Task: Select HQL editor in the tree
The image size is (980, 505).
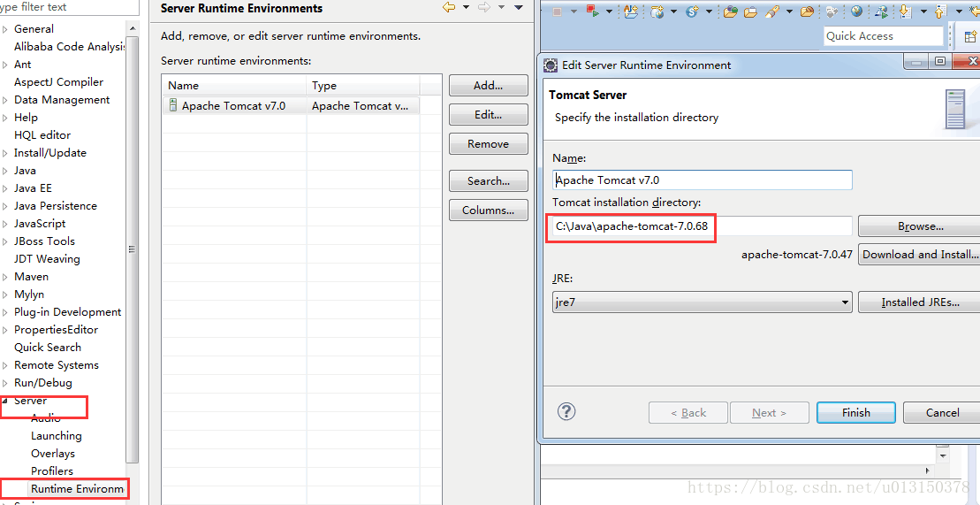Action: coord(42,135)
